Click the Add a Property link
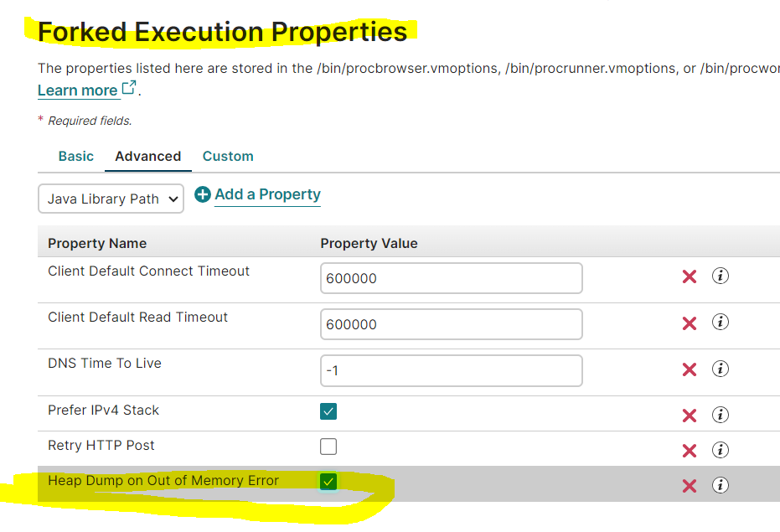This screenshot has height=532, width=780. 267,194
